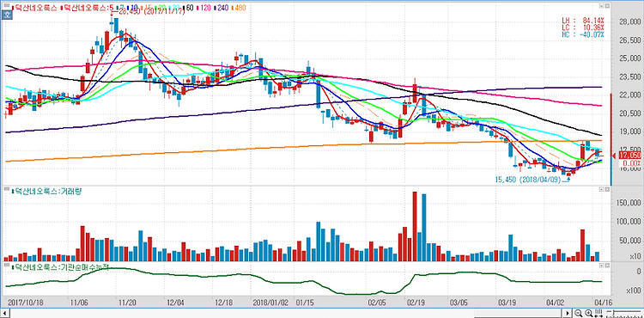Click the 22,000 price axis label
Viewport: 644px width, 318px height.
click(630, 95)
